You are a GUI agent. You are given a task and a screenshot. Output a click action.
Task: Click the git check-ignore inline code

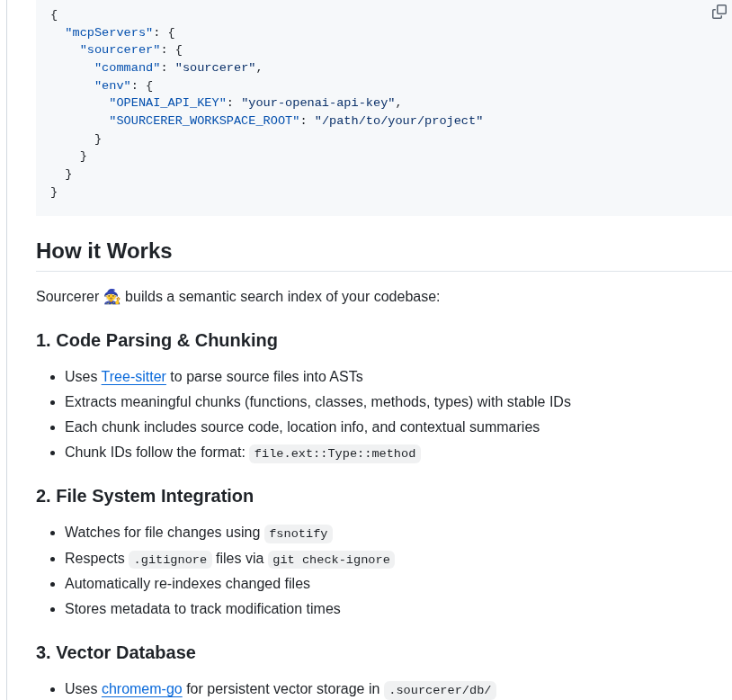[x=331, y=560]
